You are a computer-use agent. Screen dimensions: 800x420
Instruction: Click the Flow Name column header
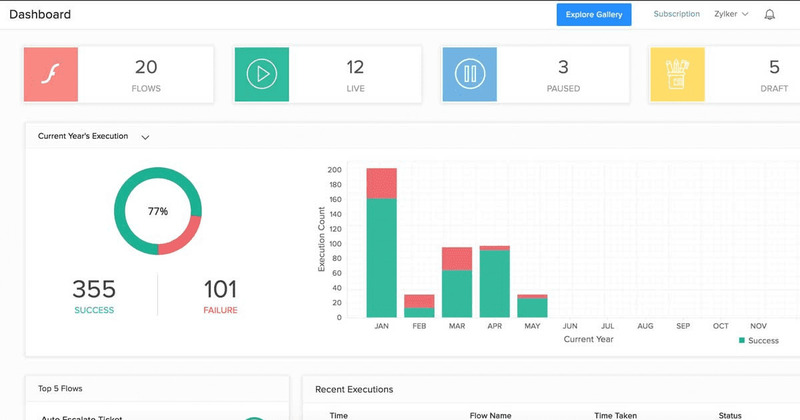click(490, 415)
